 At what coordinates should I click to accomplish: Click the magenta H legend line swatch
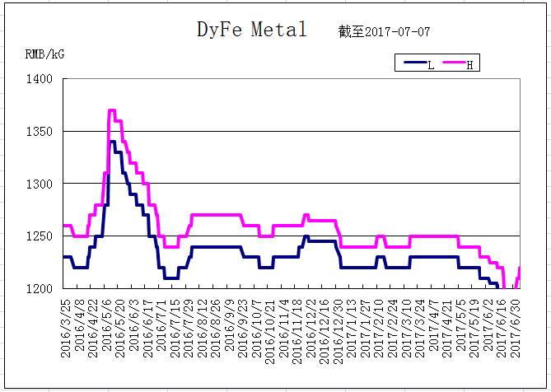[454, 62]
